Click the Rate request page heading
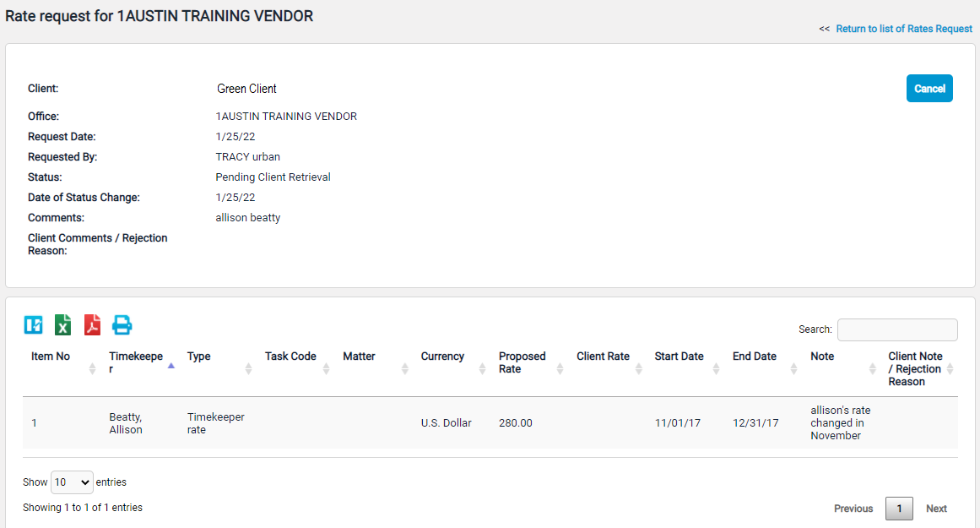The width and height of the screenshot is (980, 528). 160,16
